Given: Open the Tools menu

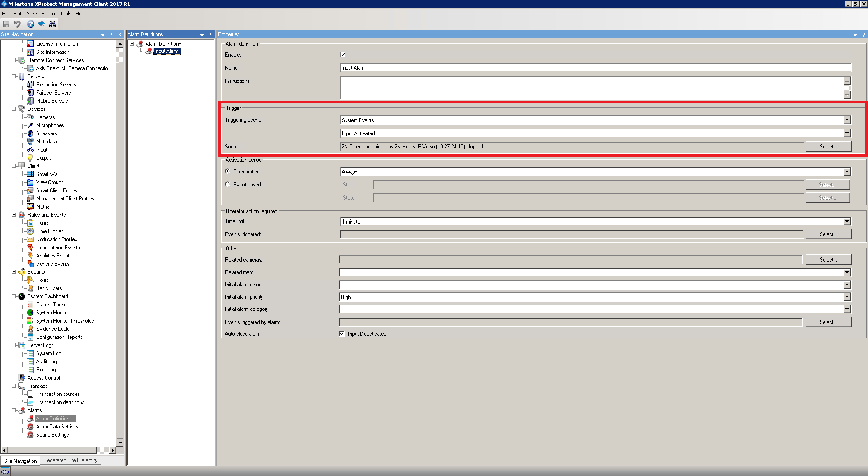Looking at the screenshot, I should pos(66,14).
